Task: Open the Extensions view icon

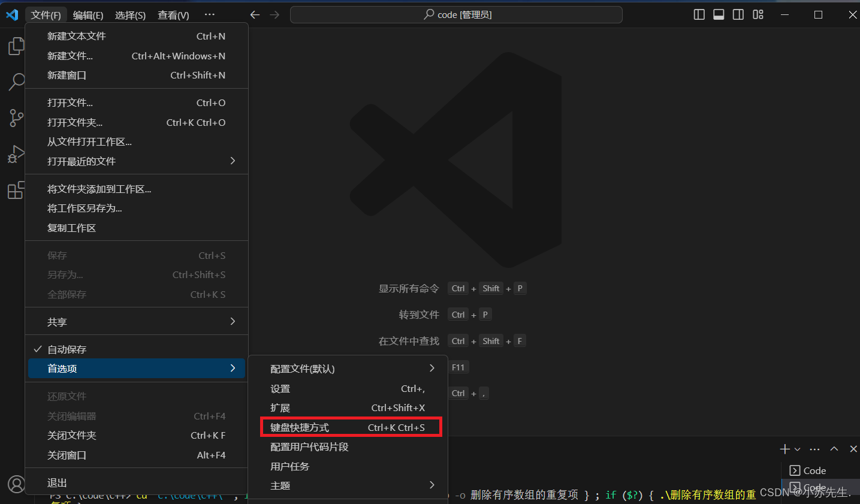Action: pos(16,190)
